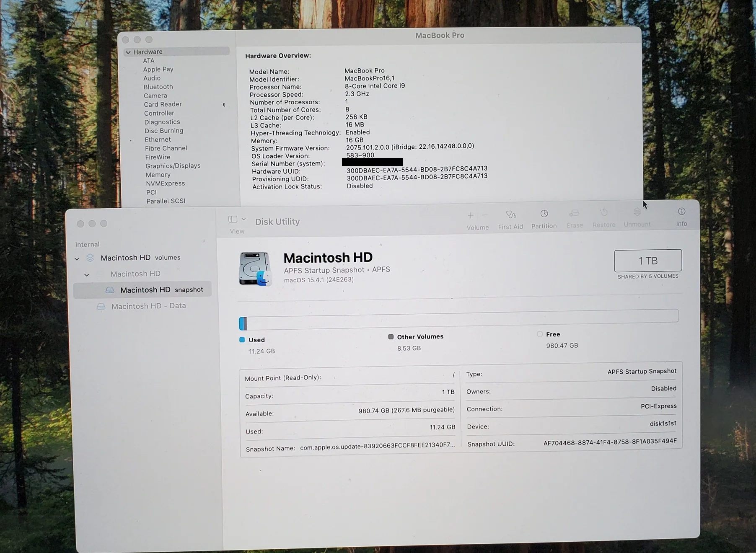Select Parallel SCSI in the Hardware list
The image size is (756, 553).
click(166, 201)
